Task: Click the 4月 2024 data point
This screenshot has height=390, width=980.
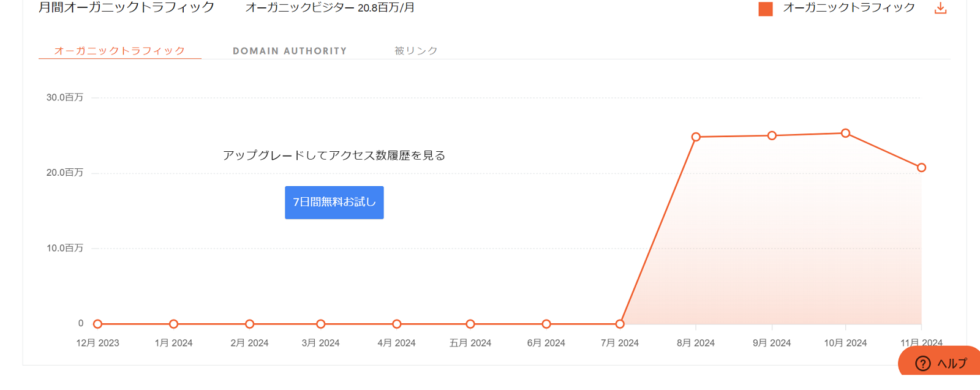Action: 397,324
